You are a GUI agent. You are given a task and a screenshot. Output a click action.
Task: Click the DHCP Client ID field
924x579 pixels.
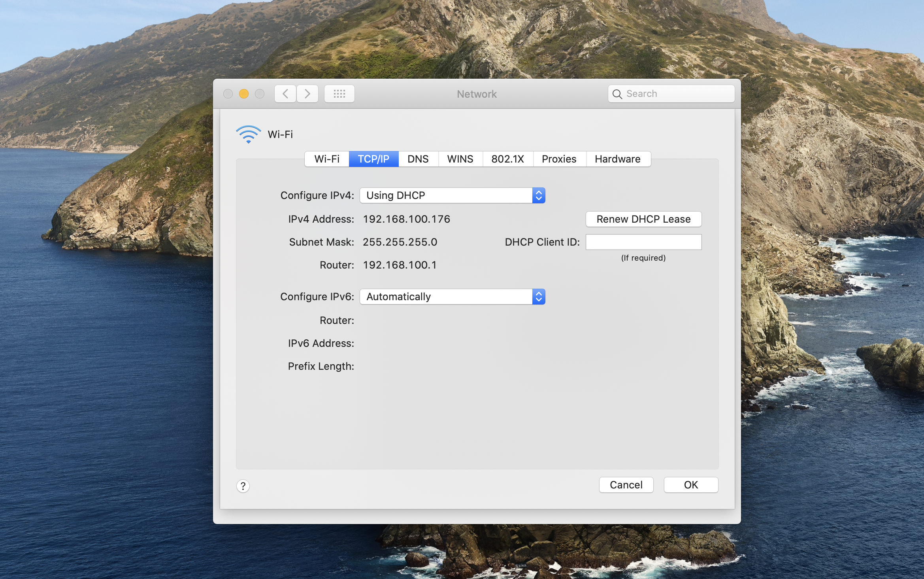[643, 242]
